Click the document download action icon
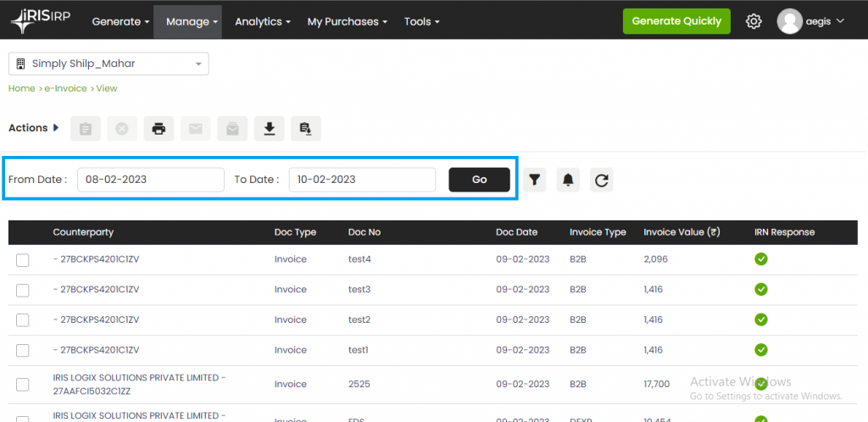The image size is (868, 422). (305, 128)
